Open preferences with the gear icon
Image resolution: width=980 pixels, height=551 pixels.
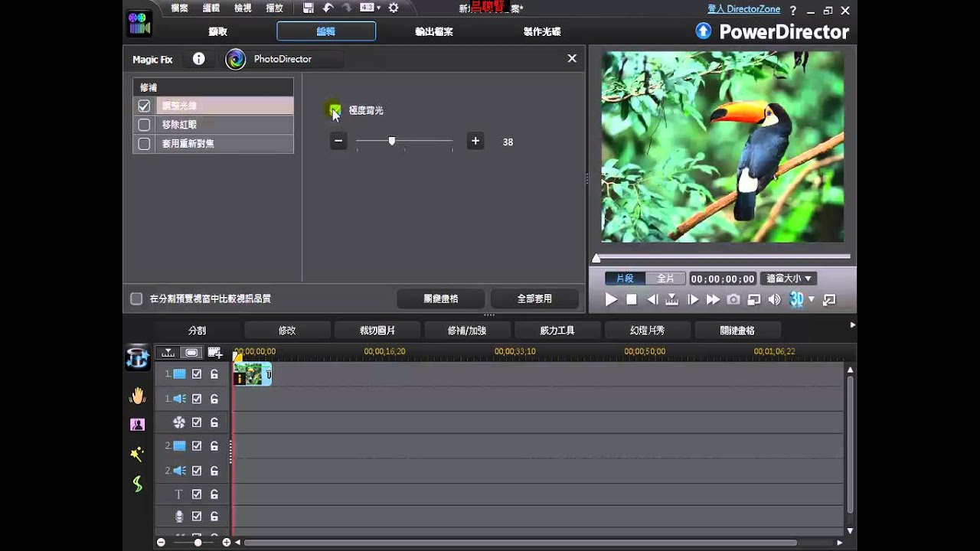[x=394, y=8]
